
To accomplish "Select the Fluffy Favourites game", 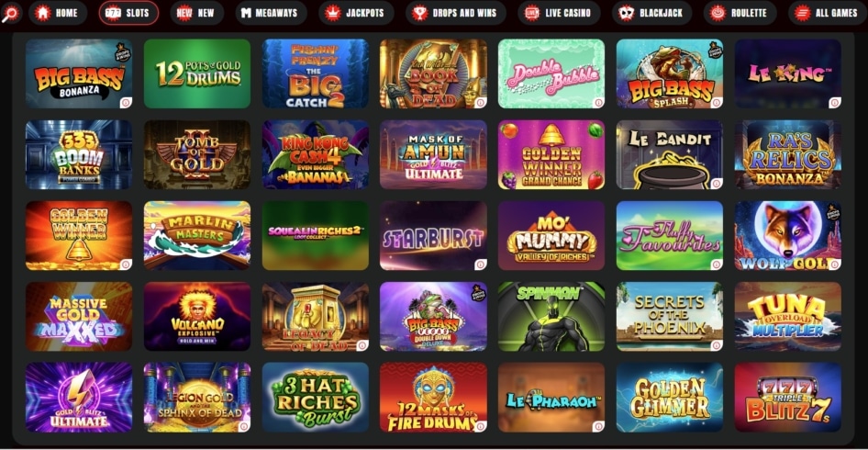I will [669, 235].
